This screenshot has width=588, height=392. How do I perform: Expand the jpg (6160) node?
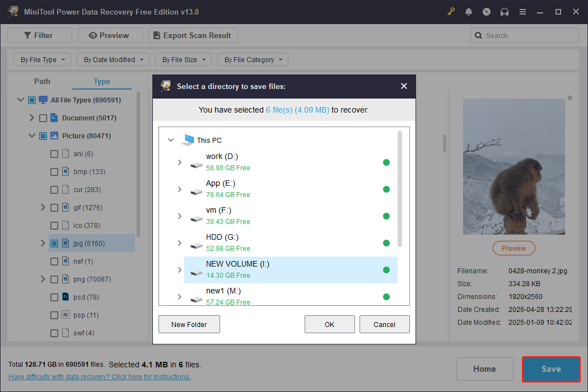[43, 243]
